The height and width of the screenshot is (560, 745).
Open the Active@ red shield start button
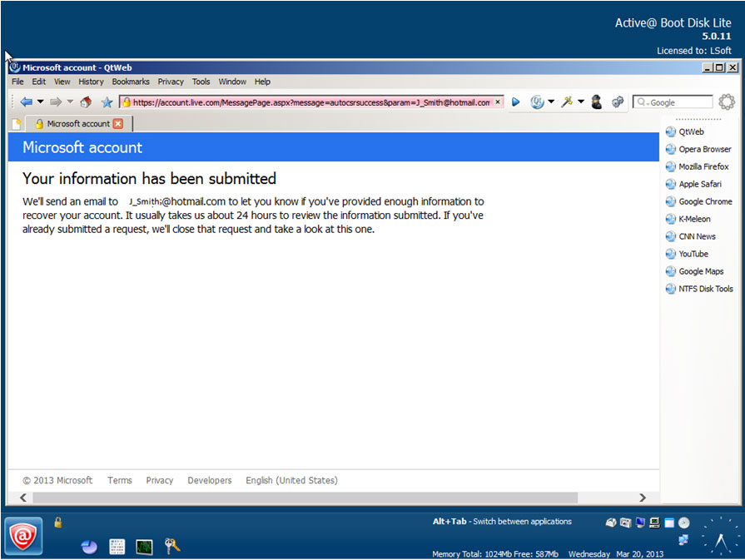pos(23,536)
